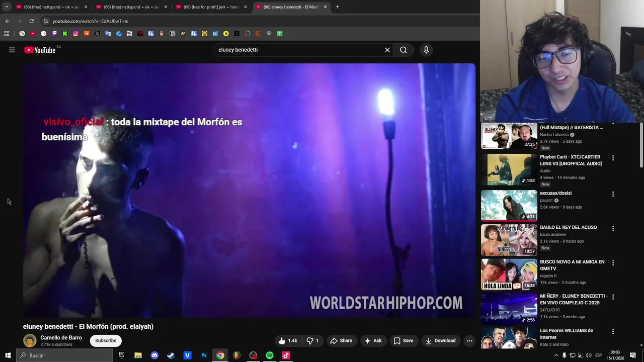Open Chrome apps grid shortcut
Screen dimensions: 644x362
coord(7,34)
